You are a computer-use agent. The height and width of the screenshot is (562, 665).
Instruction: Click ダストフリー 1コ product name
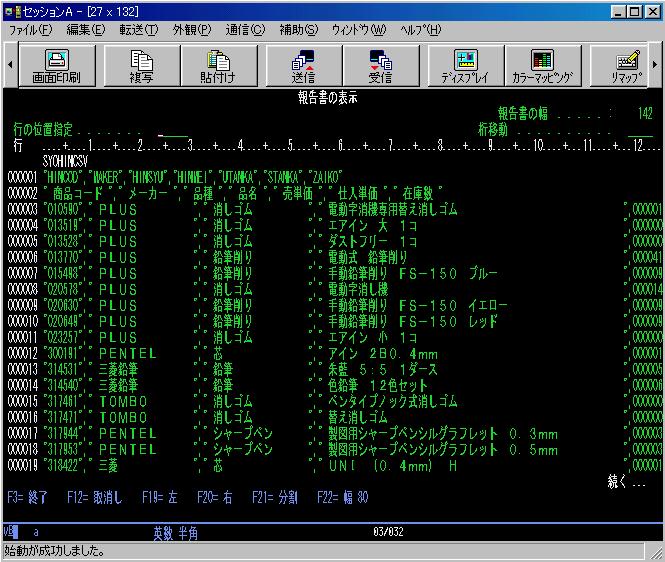(x=372, y=242)
